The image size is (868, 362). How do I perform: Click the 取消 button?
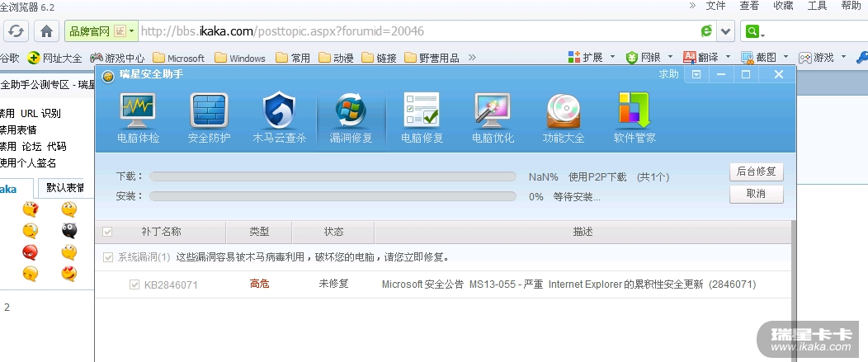pyautogui.click(x=756, y=194)
